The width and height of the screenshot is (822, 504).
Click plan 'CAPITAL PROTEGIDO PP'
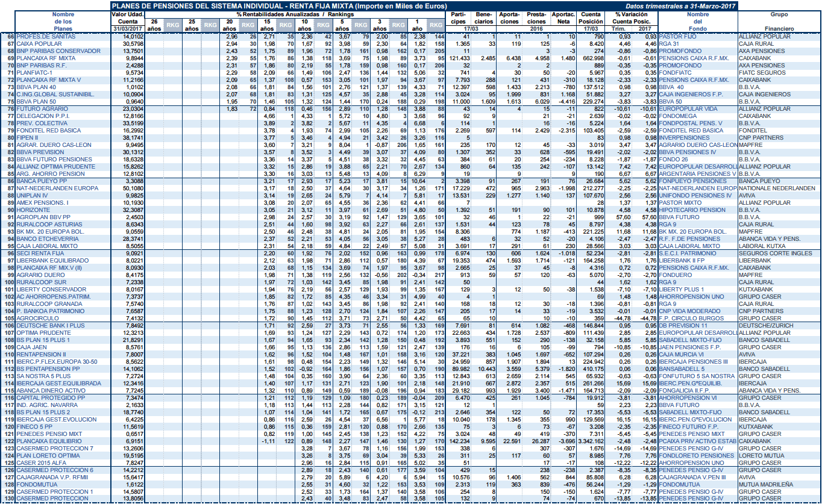(49, 397)
